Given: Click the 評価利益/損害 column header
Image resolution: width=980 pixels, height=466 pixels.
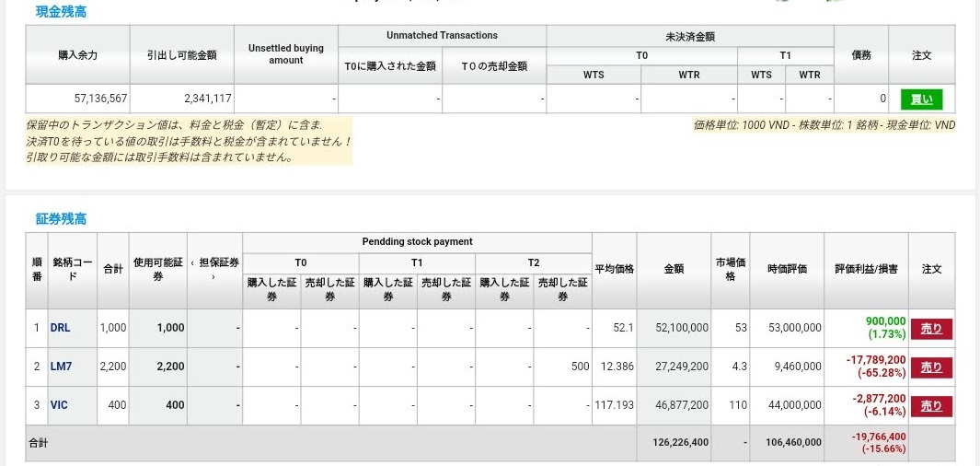Looking at the screenshot, I should pyautogui.click(x=865, y=269).
